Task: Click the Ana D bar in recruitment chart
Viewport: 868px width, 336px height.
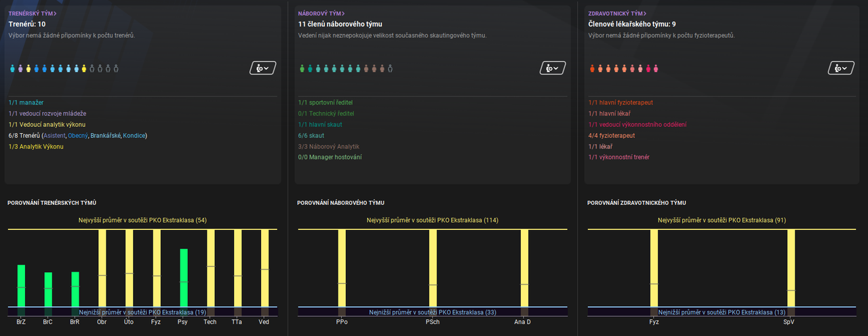Action: coord(524,272)
